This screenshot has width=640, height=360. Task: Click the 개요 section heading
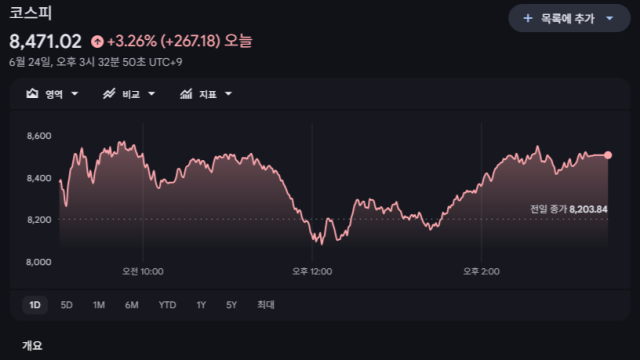coord(32,346)
